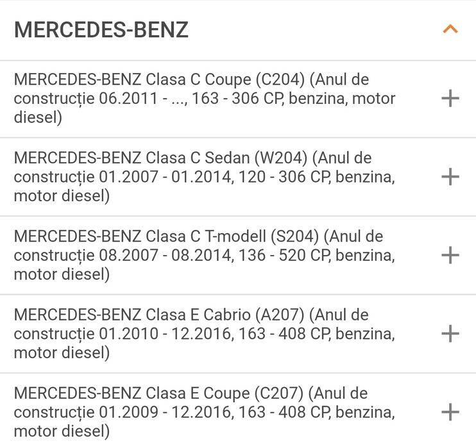Show details for the 01.2009 - 12.2016 model
This screenshot has height=448, width=476.
click(x=450, y=411)
